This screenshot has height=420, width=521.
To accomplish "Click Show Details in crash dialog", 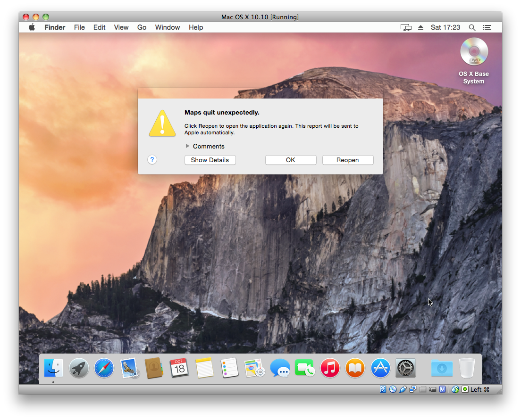I will coord(210,160).
